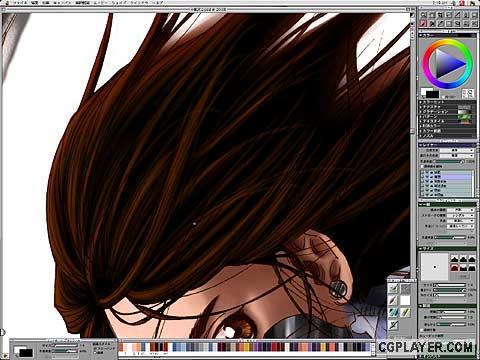Click the bottom pen icon in floating palette
480x360 pixels.
(393, 325)
